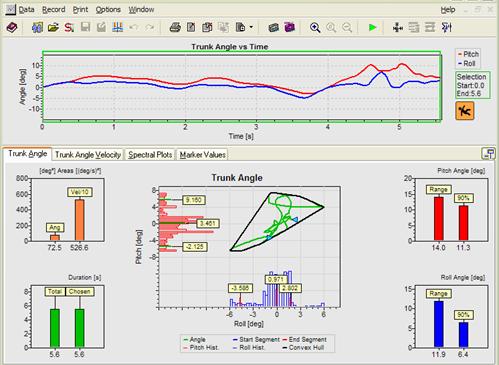
Task: Click the Ang bar label in Areas chart
Action: (55, 228)
